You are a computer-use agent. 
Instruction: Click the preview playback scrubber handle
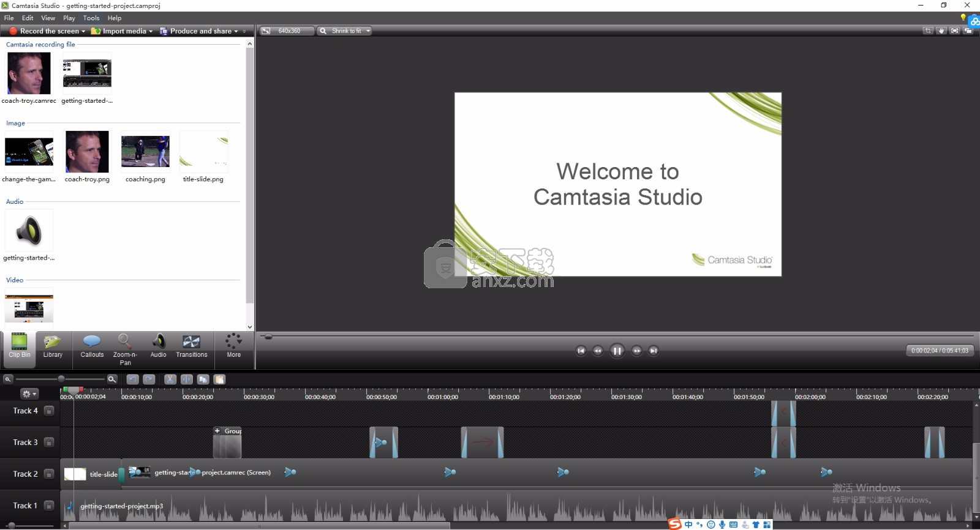pyautogui.click(x=268, y=336)
